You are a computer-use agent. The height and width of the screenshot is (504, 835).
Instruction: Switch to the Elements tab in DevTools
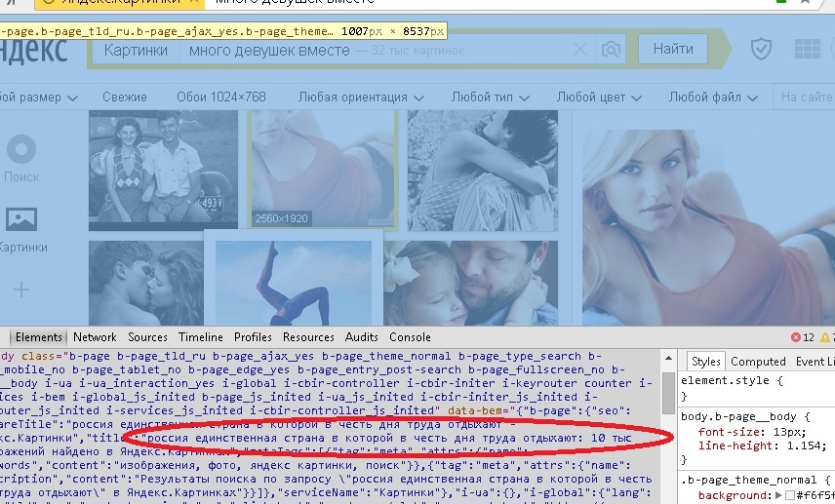click(38, 337)
